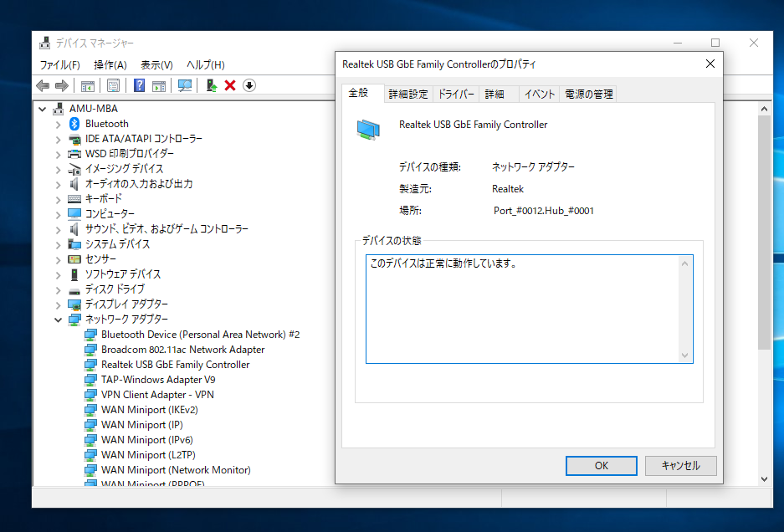The image size is (784, 532).
Task: Open the ファイル(F) menu
Action: click(60, 65)
